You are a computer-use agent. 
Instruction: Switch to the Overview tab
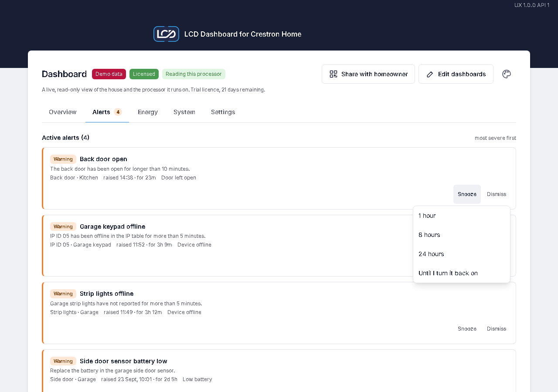63,112
